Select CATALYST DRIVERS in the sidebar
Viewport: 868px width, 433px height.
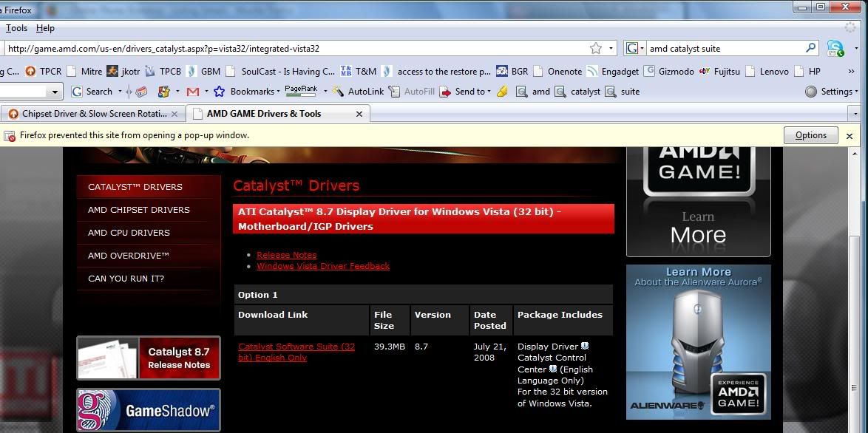click(x=149, y=187)
